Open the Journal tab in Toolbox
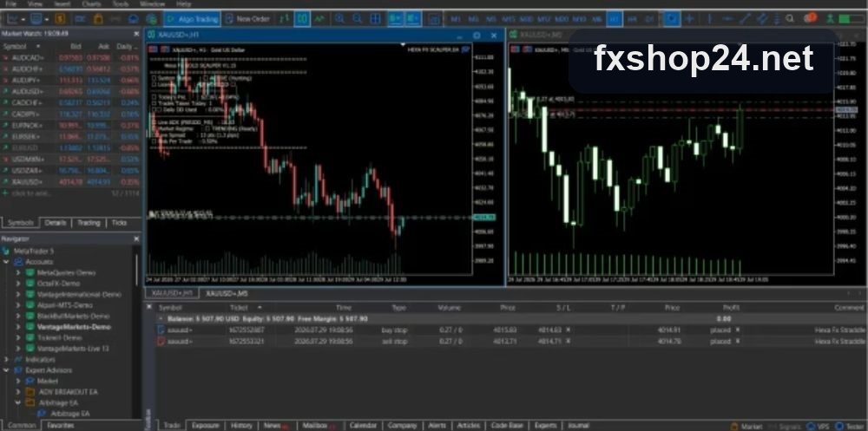This screenshot has width=868, height=431. pos(578,426)
